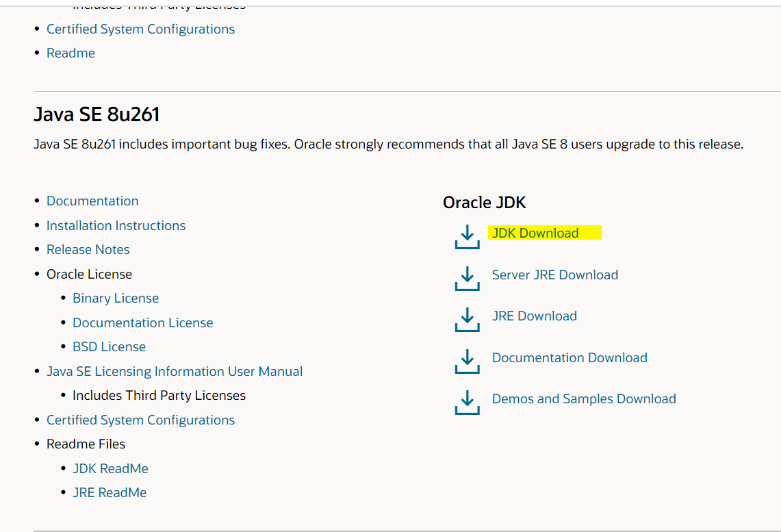
Task: Open the Documentation link under Java SE 8u261
Action: point(92,201)
